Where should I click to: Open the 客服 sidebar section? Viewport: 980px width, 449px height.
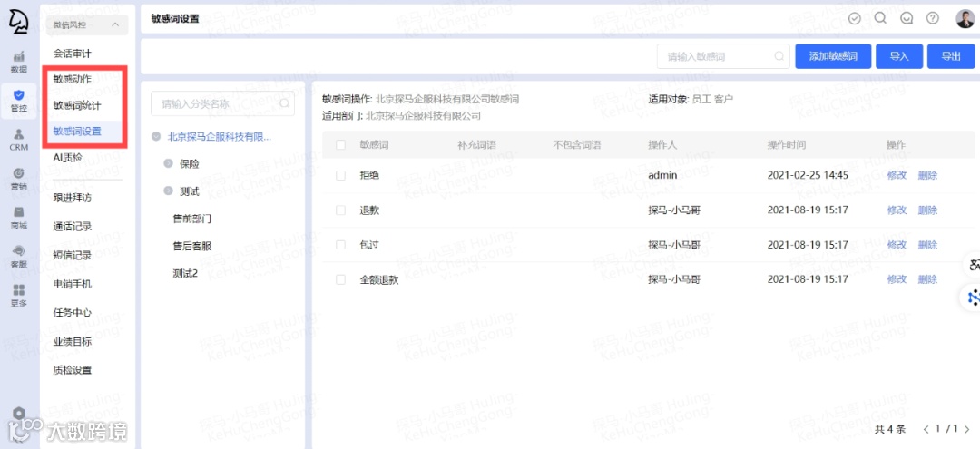(x=19, y=257)
